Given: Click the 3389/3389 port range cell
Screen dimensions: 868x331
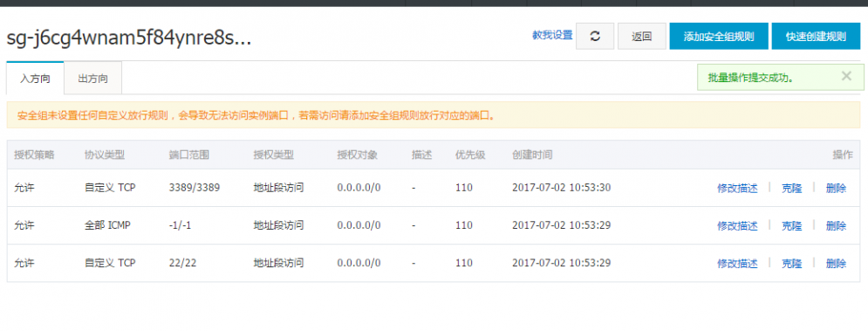Looking at the screenshot, I should [195, 188].
